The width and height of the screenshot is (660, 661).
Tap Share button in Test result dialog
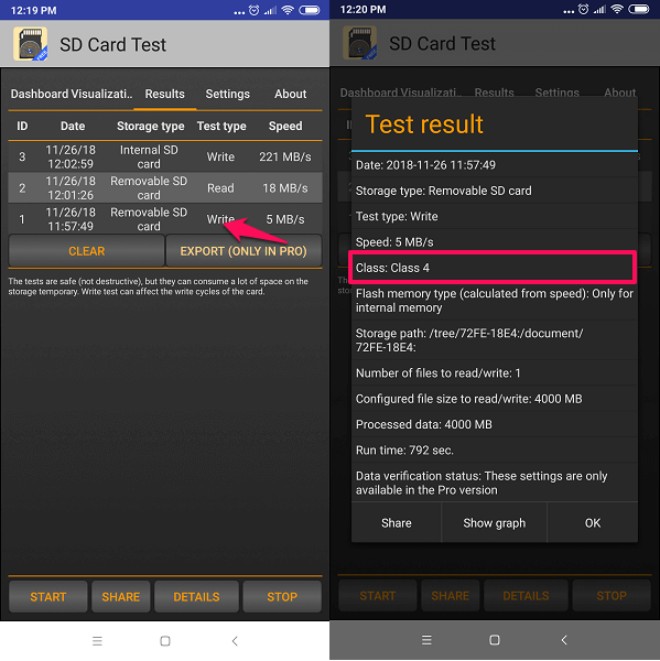(x=396, y=523)
